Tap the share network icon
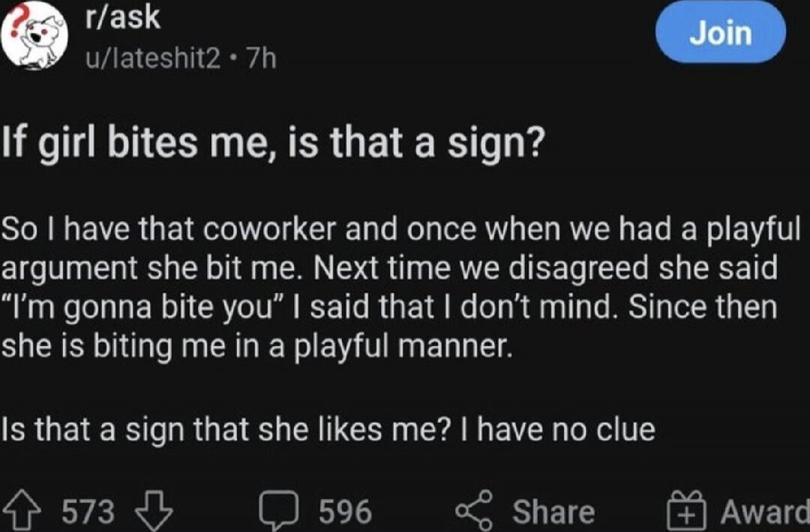 [474, 510]
